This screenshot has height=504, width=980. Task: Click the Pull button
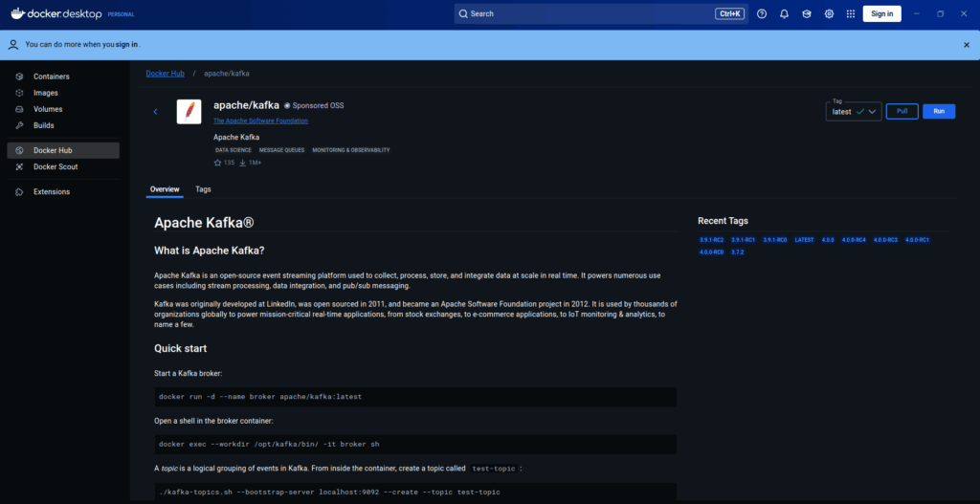pos(902,111)
